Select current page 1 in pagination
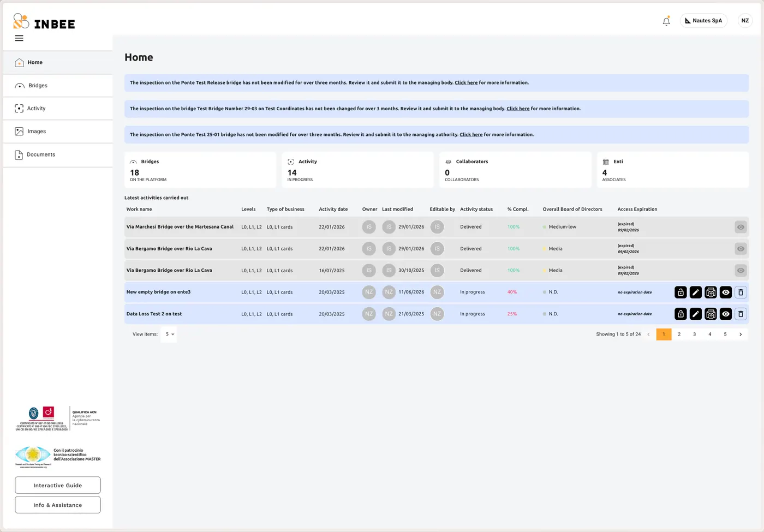The width and height of the screenshot is (764, 532). click(x=664, y=334)
